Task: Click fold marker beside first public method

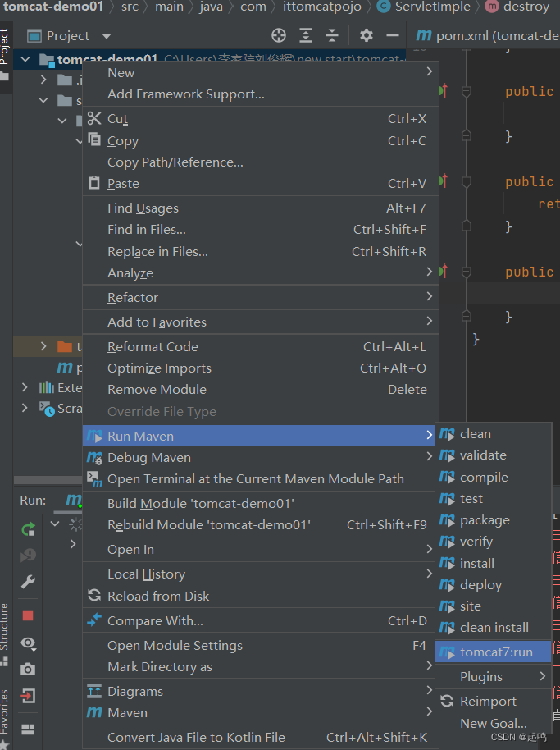Action: [467, 90]
